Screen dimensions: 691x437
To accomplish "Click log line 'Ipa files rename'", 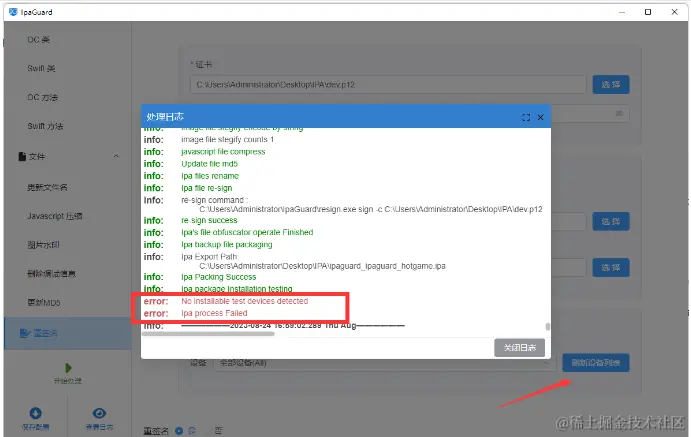I will point(210,176).
